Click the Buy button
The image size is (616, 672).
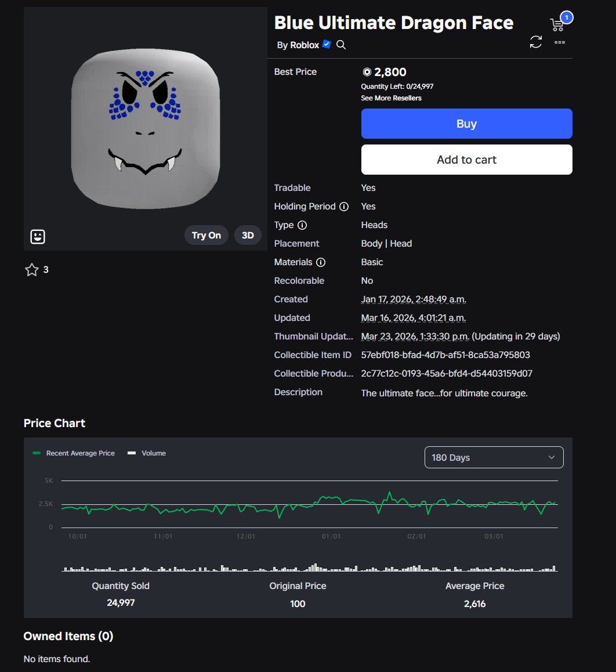tap(466, 123)
